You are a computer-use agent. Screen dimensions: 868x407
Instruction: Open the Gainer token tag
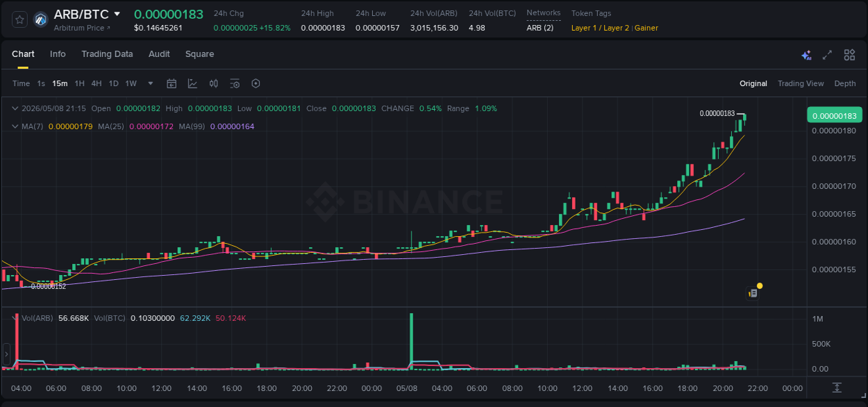[x=646, y=28]
